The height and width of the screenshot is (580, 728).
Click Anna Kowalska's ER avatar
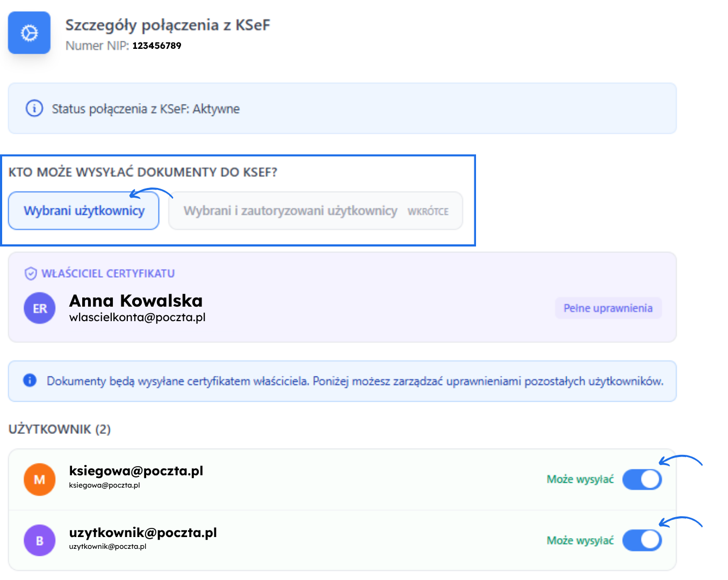(x=39, y=308)
